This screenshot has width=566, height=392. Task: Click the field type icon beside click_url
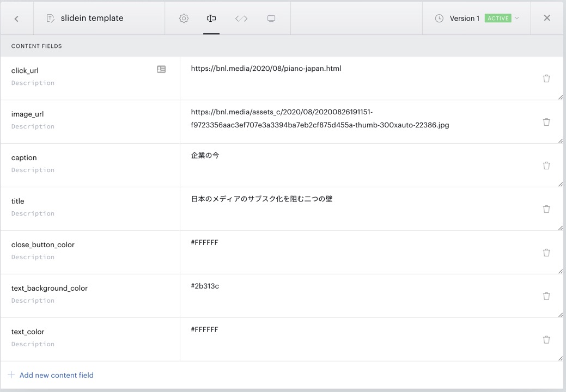coord(161,70)
